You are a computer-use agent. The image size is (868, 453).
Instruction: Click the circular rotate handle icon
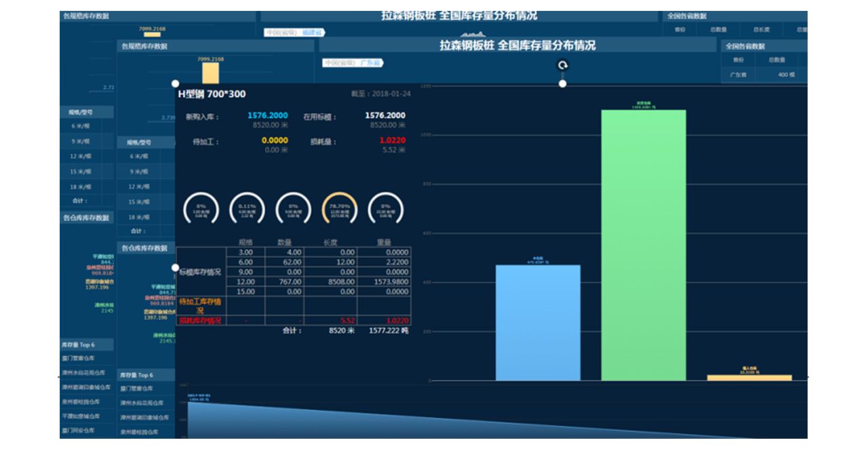coord(562,65)
